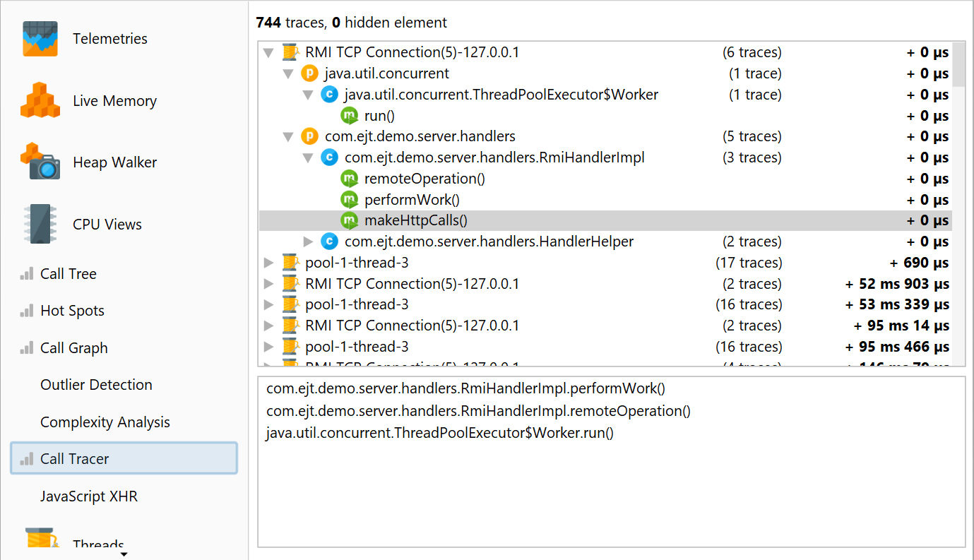974x560 pixels.
Task: Open the Call Graph view
Action: point(74,348)
